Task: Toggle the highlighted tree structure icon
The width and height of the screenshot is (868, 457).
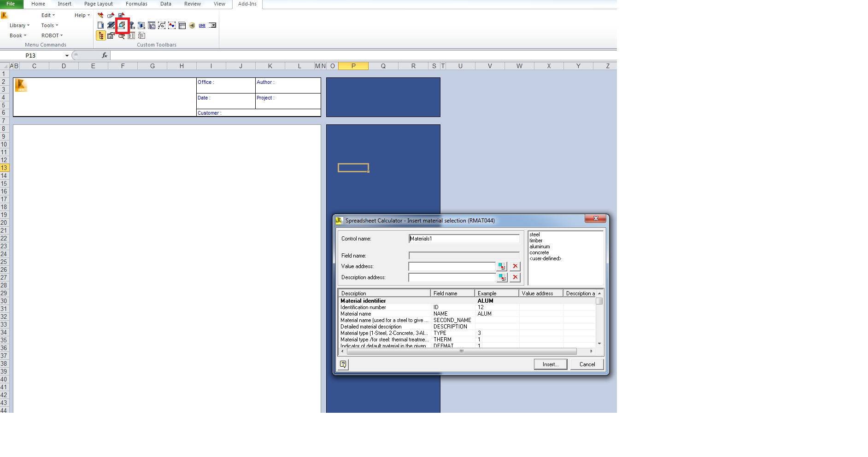Action: pyautogui.click(x=100, y=35)
